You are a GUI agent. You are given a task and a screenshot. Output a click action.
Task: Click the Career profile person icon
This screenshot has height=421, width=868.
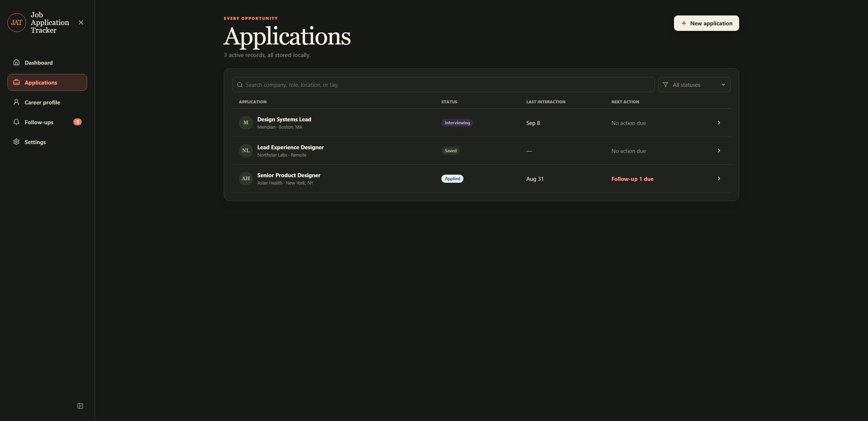(16, 102)
